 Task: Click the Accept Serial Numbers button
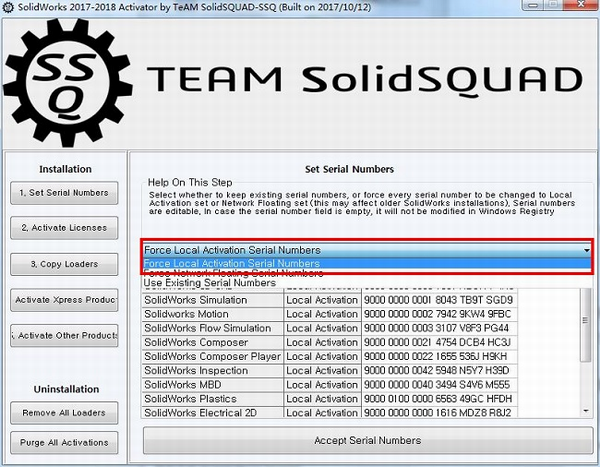point(368,441)
